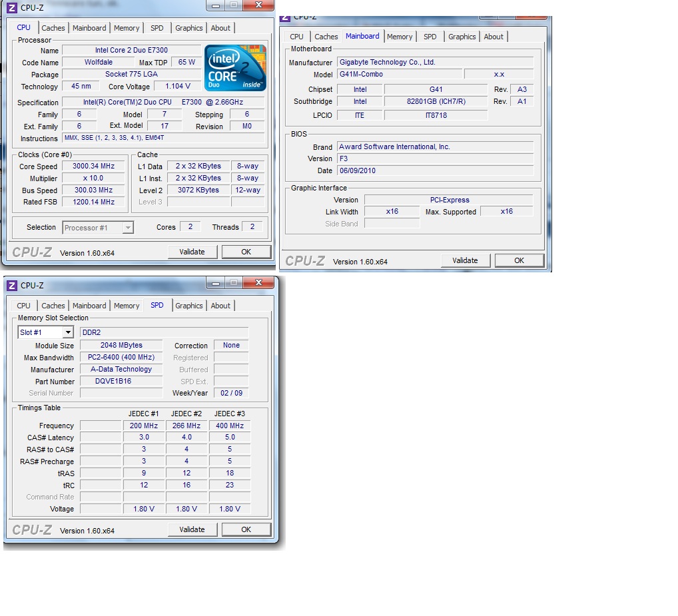Open the About tab in the top CPU window
The width and height of the screenshot is (678, 616).
220,28
